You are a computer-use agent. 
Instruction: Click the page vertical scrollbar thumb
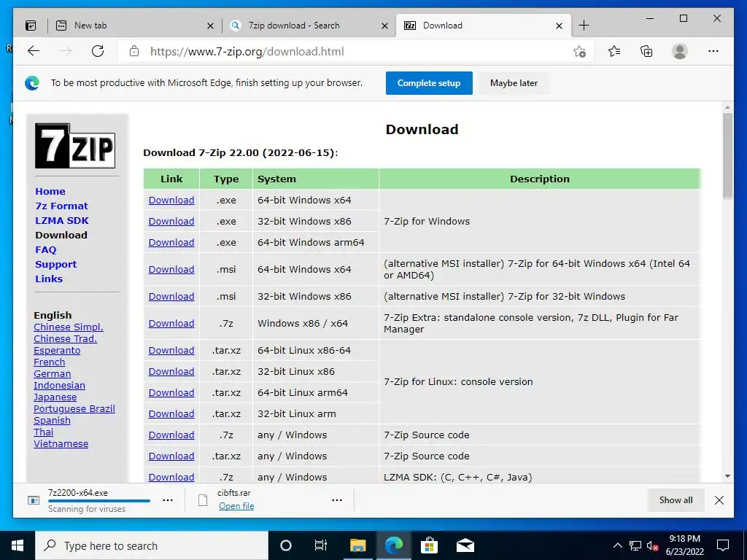(x=727, y=155)
